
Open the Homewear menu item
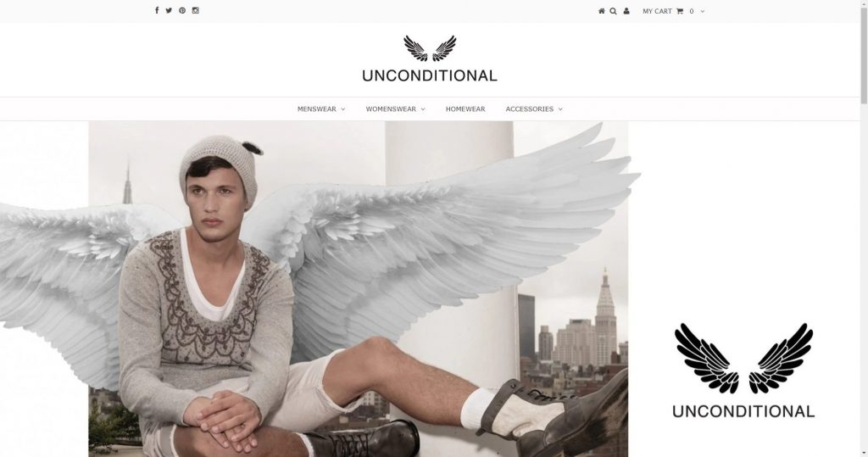[x=465, y=109]
